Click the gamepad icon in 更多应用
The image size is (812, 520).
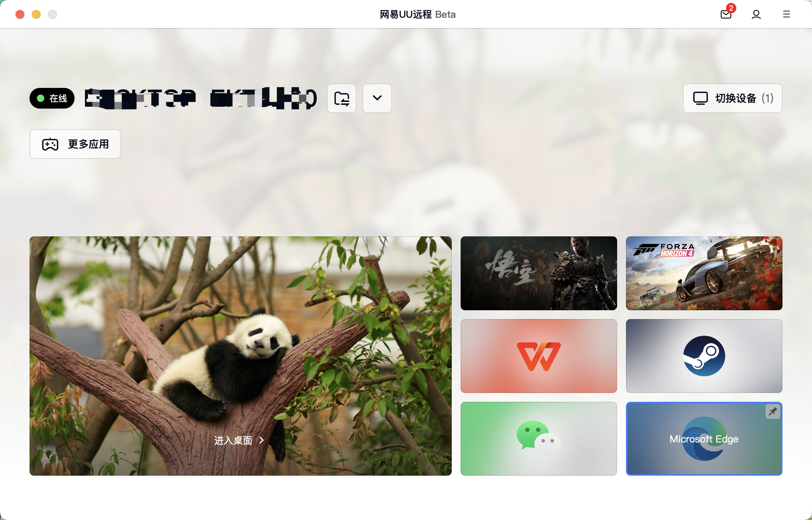click(x=50, y=144)
